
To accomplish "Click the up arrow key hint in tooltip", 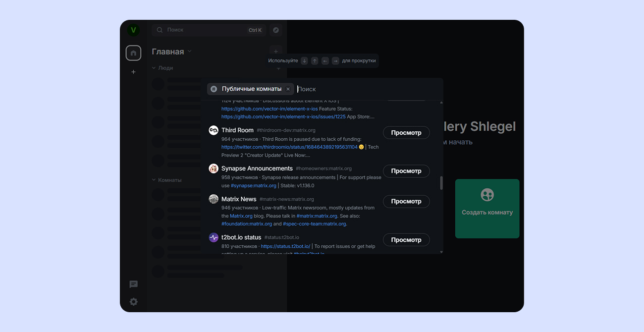I will point(315,61).
